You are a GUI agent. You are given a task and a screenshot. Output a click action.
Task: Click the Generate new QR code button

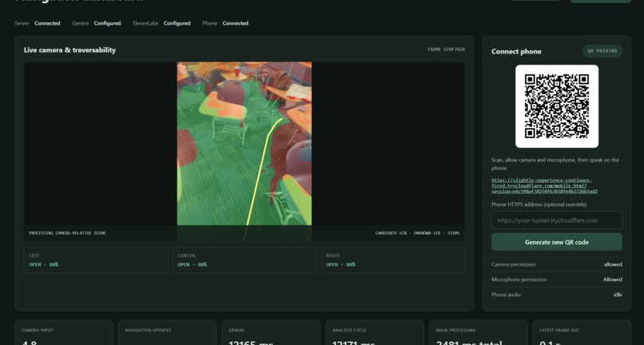pos(557,242)
